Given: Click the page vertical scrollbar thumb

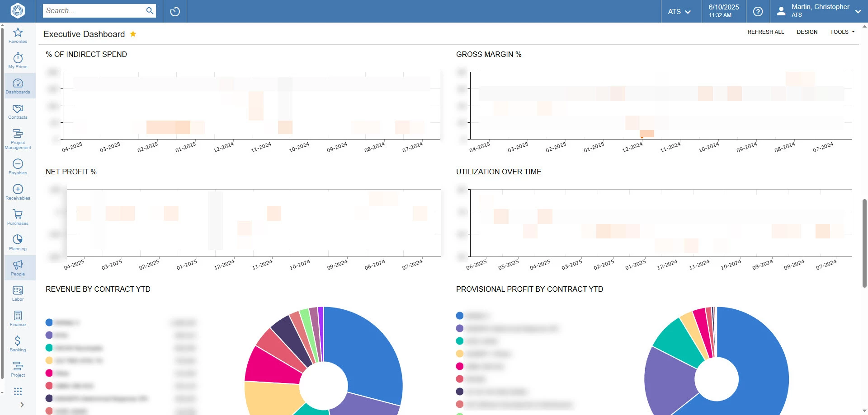Looking at the screenshot, I should pos(864,243).
